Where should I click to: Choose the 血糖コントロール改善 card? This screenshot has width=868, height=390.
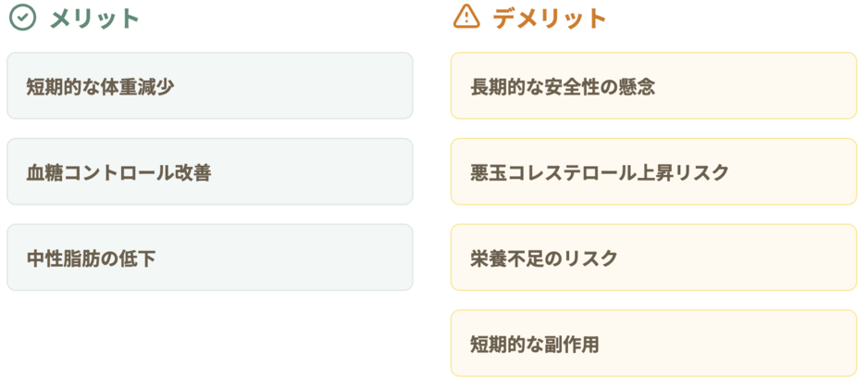(x=210, y=171)
